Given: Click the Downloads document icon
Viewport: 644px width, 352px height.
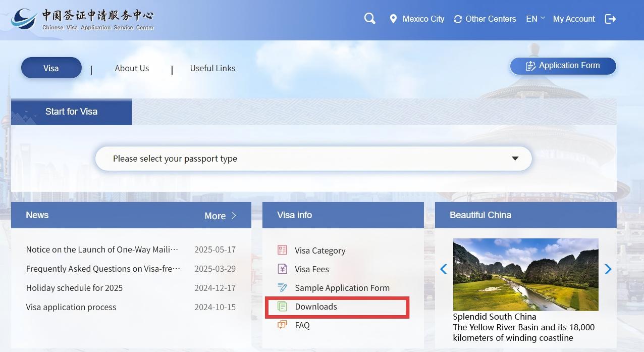Looking at the screenshot, I should pos(282,307).
